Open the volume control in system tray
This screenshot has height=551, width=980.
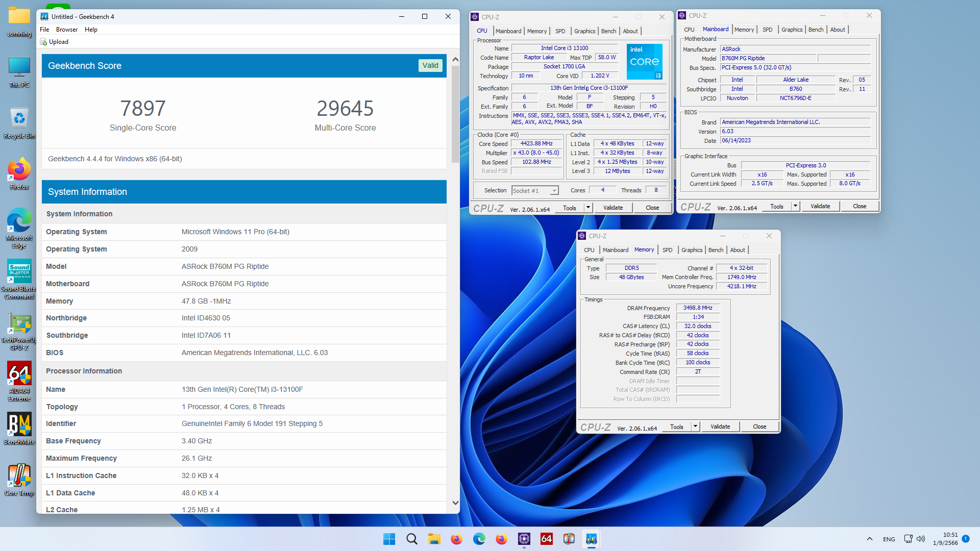point(921,539)
